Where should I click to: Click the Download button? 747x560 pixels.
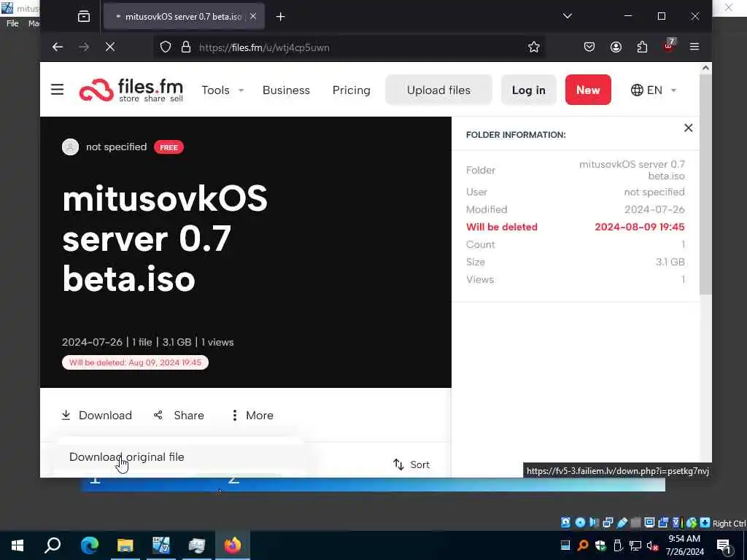click(x=97, y=415)
